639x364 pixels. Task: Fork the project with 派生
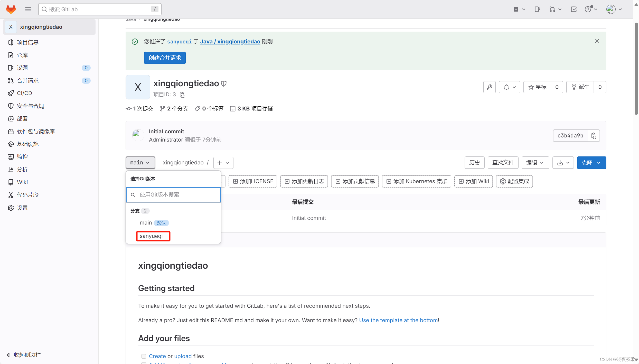(580, 87)
